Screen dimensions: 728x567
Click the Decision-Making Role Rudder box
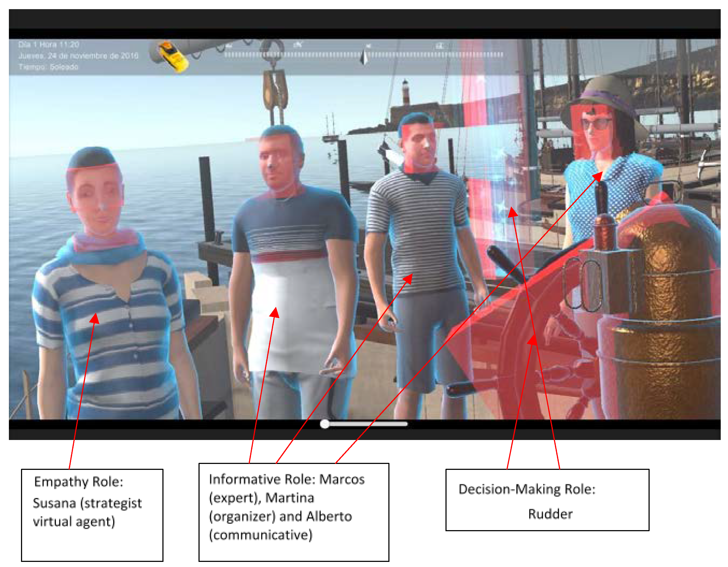pos(547,500)
